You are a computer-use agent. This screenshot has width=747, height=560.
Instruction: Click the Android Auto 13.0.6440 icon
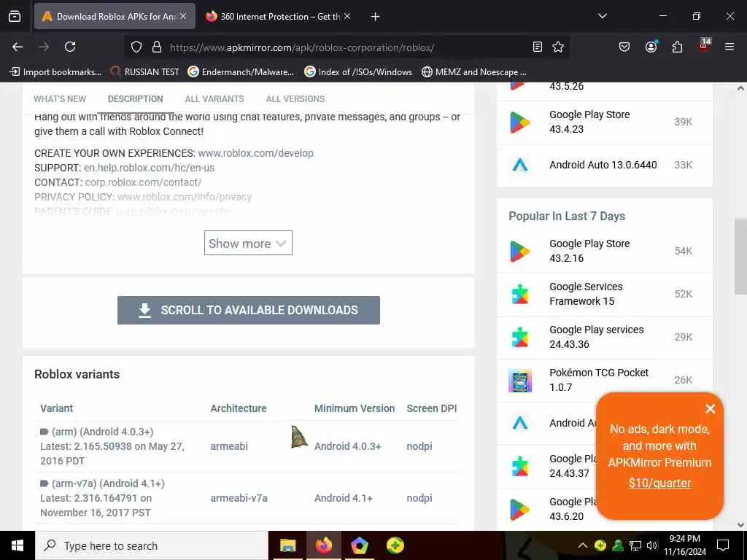(x=519, y=165)
